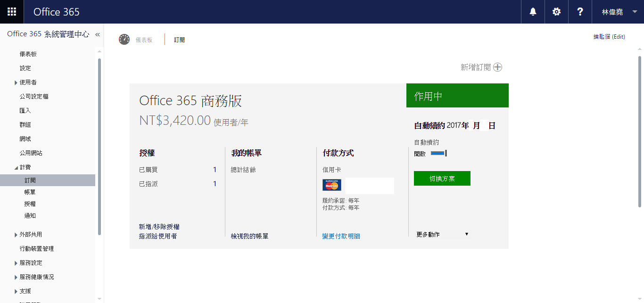Screen dimensions: 644x303
Task: Click the 訂閱 breadcrumb label
Action: coord(180,40)
